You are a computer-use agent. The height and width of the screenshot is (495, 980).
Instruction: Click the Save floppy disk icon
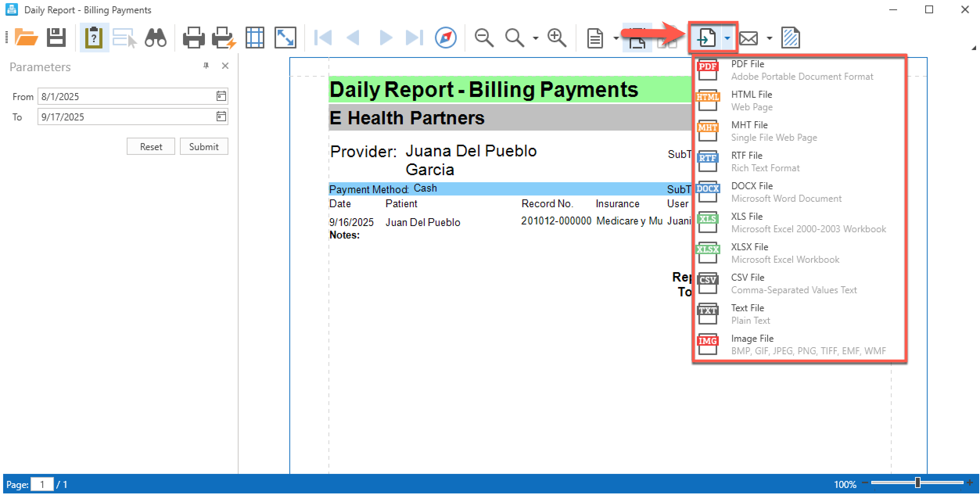pos(56,38)
